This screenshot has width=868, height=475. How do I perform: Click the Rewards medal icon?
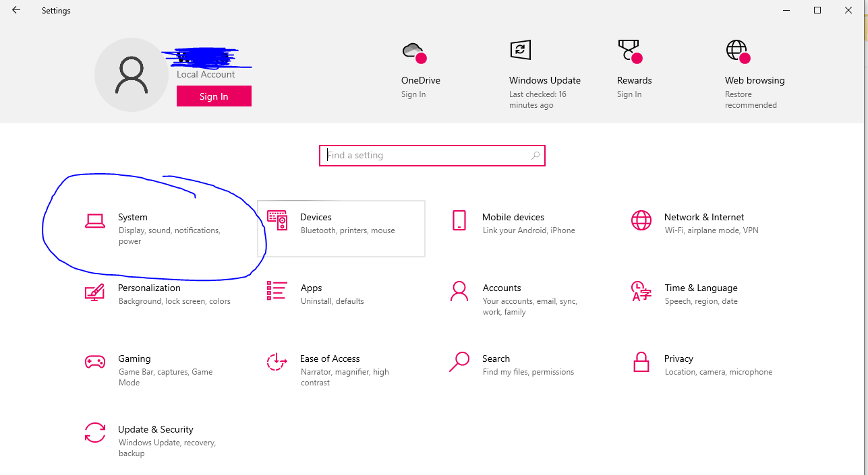(x=630, y=51)
